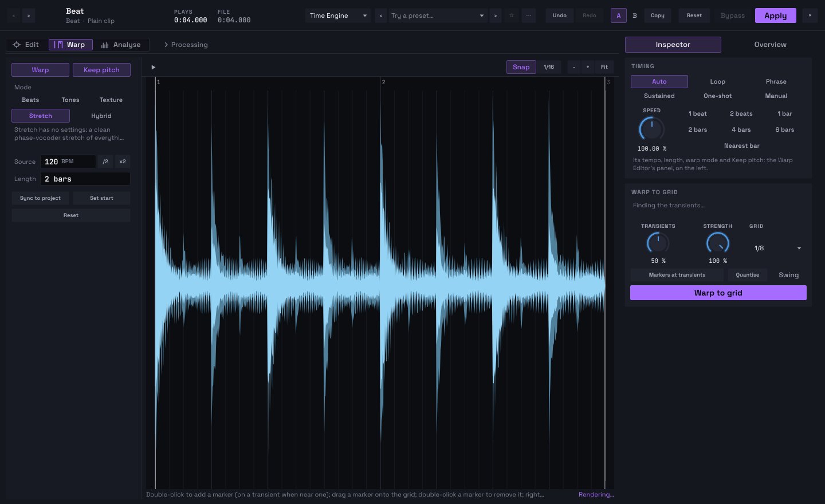Play the clip in warp editor
Screen dimensions: 825x504
pos(154,68)
